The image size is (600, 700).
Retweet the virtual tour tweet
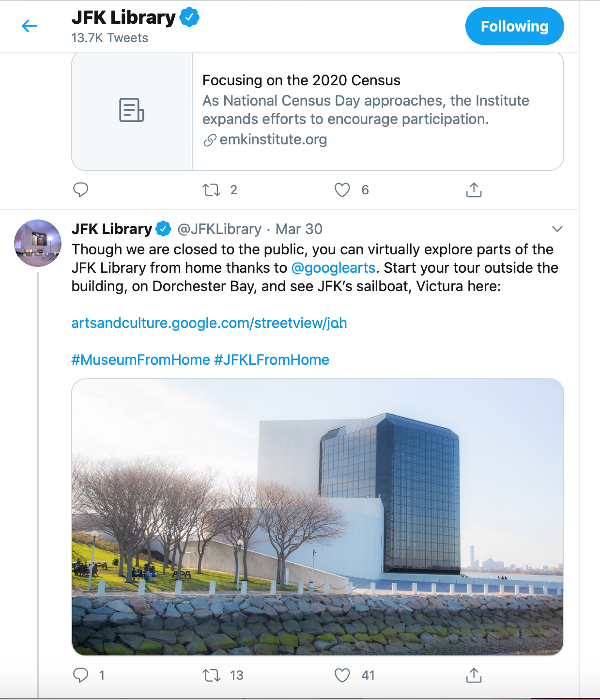pos(212,675)
